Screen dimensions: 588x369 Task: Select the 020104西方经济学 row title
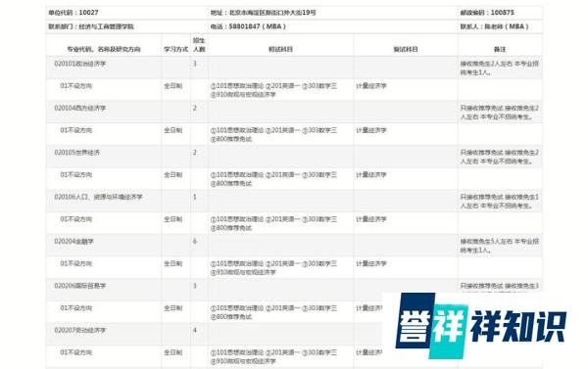pyautogui.click(x=80, y=108)
